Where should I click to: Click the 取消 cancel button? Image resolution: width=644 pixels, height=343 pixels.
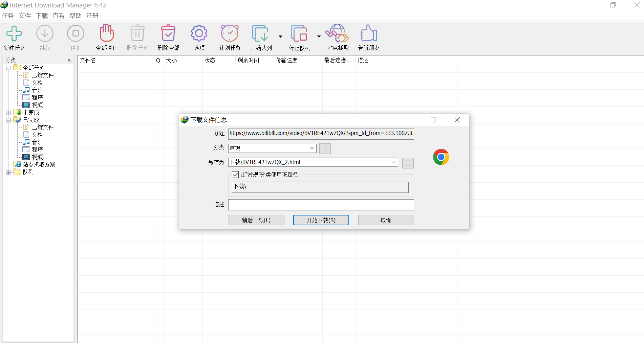[386, 220]
